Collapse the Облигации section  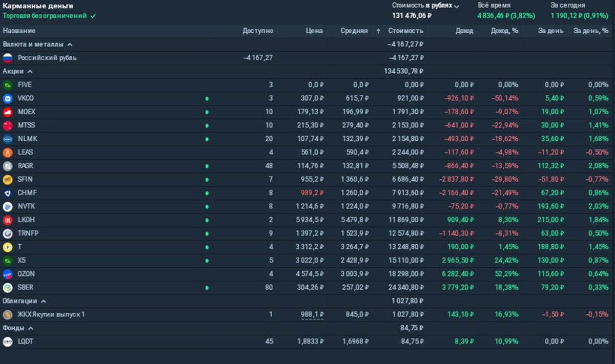[x=43, y=302]
